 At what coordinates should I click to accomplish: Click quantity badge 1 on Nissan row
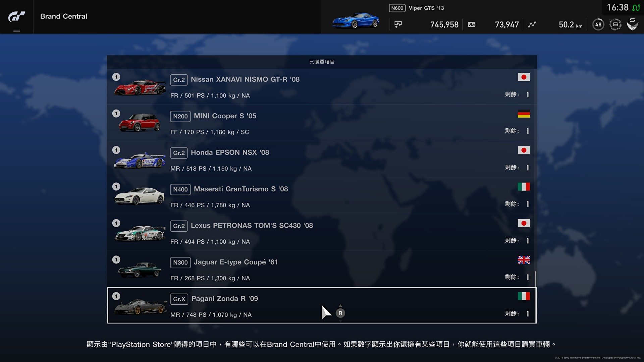pos(116,77)
